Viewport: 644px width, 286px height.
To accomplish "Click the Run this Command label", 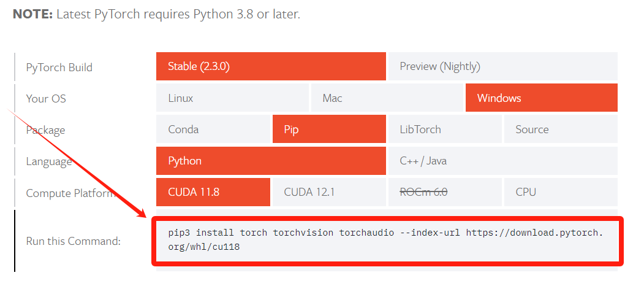I will (74, 241).
